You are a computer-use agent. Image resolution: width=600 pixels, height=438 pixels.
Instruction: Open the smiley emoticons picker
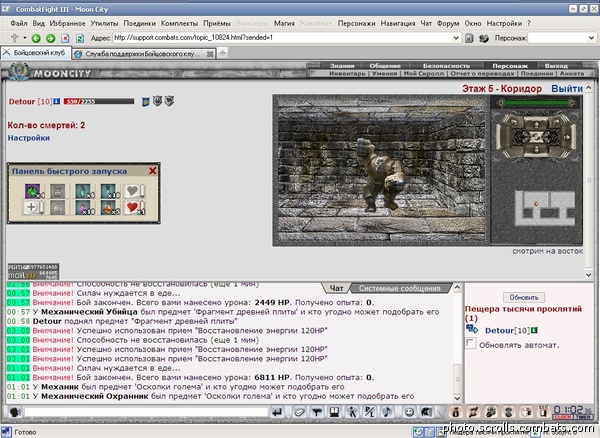tap(409, 412)
